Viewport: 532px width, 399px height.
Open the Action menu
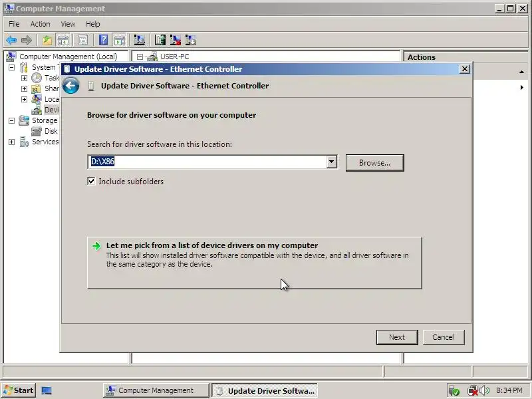coord(40,24)
